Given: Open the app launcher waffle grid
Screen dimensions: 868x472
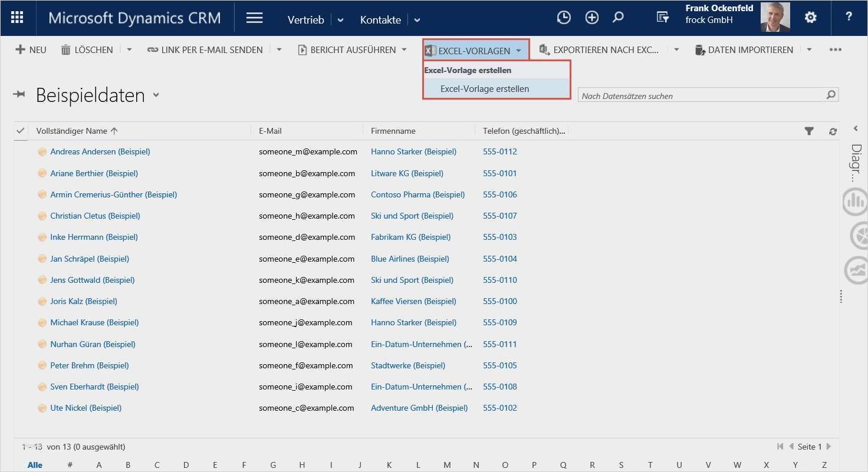Looking at the screenshot, I should [18, 18].
